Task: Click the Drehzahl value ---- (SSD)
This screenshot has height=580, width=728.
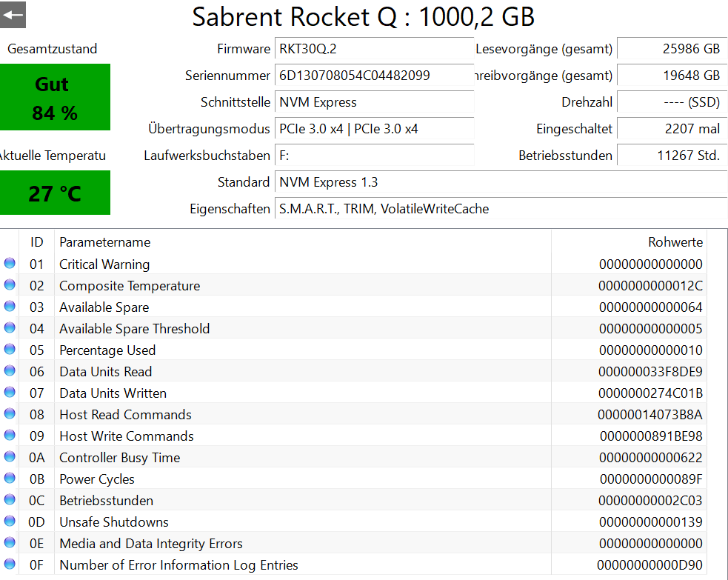Action: click(x=672, y=102)
